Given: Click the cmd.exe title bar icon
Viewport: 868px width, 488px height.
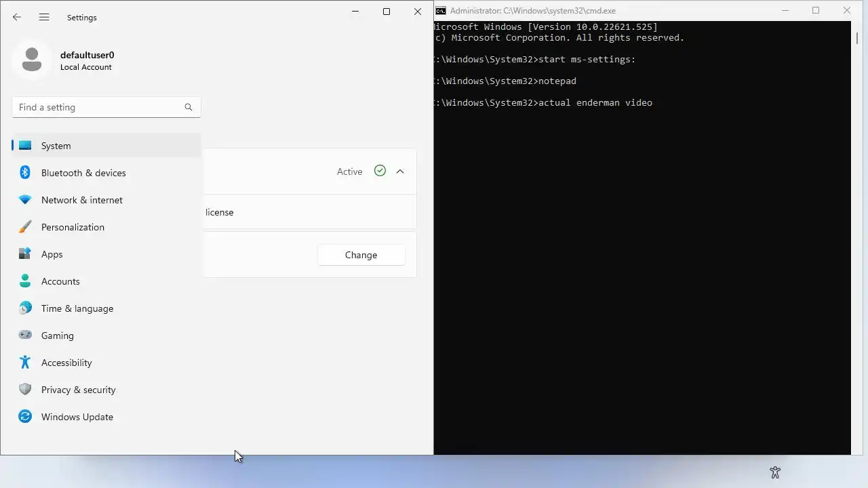Looking at the screenshot, I should click(x=441, y=10).
